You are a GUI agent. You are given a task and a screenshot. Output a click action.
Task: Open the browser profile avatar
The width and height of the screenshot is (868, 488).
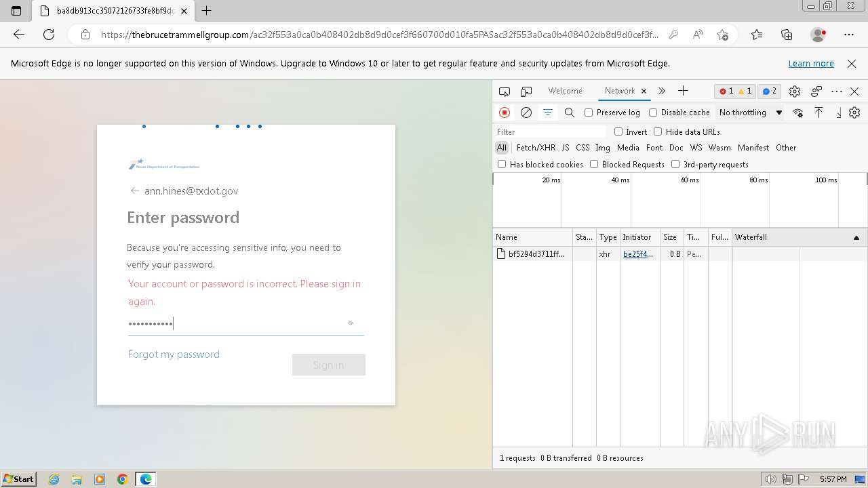coord(818,35)
